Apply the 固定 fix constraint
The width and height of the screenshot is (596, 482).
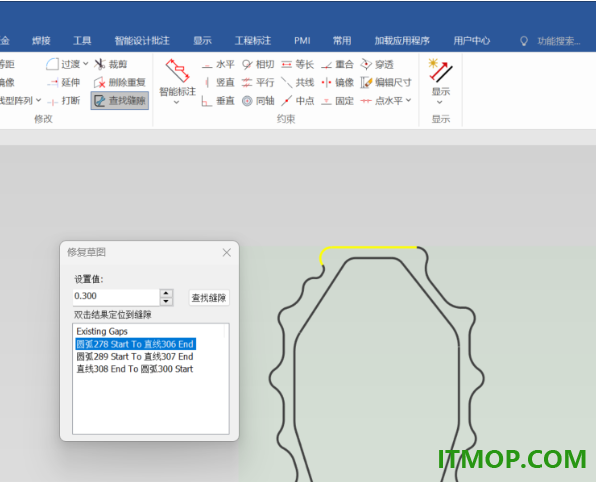pos(337,101)
